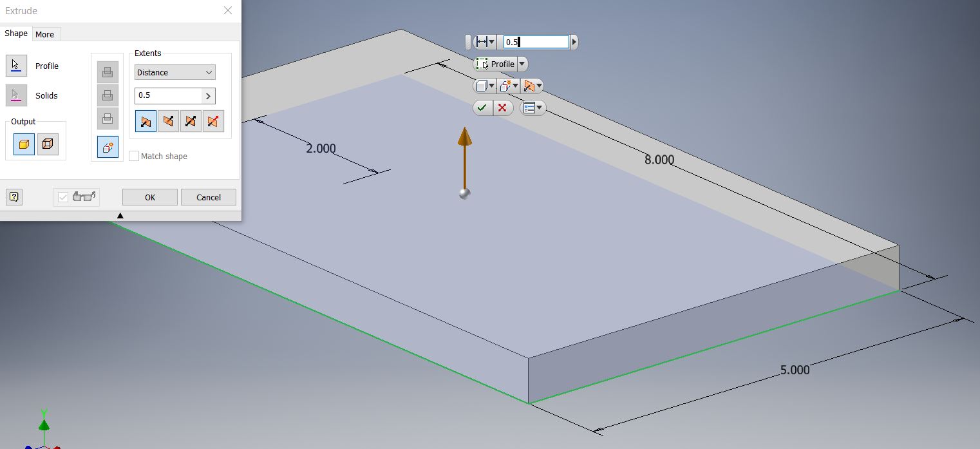This screenshot has width=980, height=449.
Task: Enable the Match shape checkbox
Action: 133,156
